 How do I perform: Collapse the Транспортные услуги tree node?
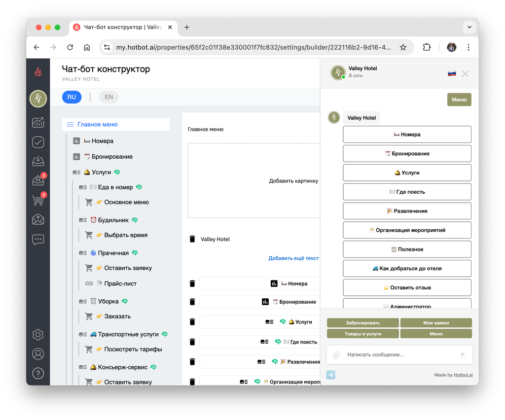83,334
